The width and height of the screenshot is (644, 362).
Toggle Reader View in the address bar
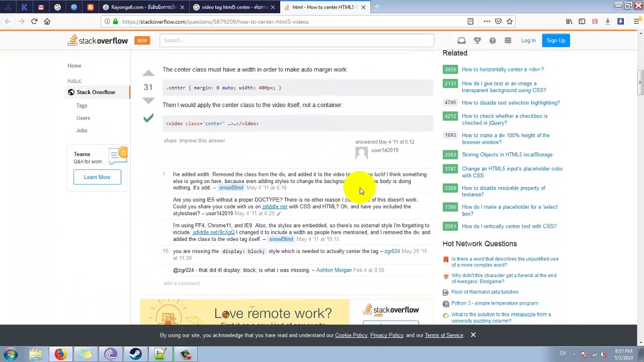tap(470, 22)
